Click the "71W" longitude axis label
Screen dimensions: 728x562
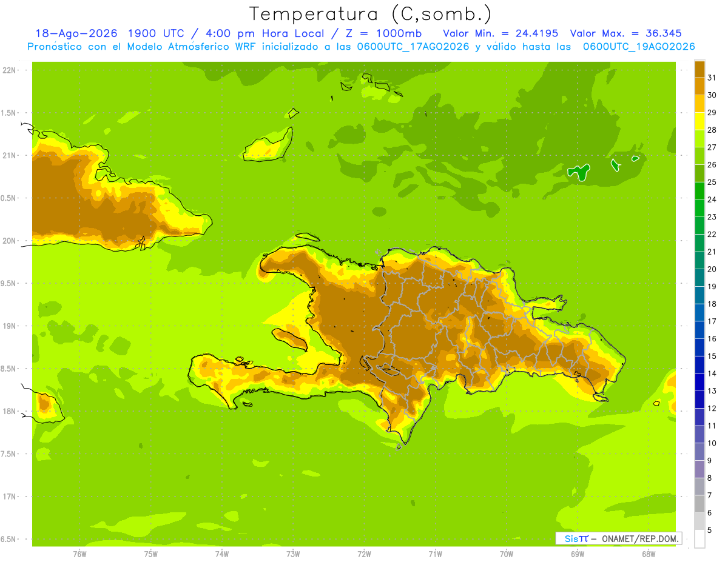pyautogui.click(x=435, y=554)
